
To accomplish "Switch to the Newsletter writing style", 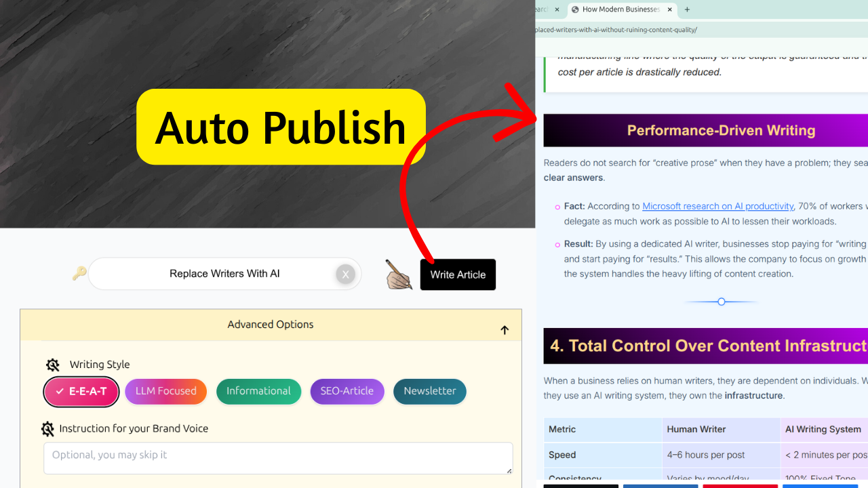I will pos(429,391).
